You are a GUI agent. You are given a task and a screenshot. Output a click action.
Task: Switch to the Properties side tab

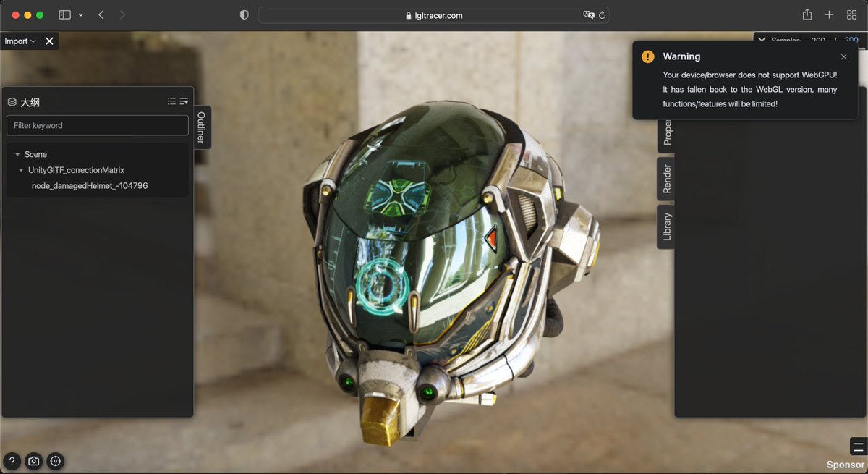pos(666,135)
